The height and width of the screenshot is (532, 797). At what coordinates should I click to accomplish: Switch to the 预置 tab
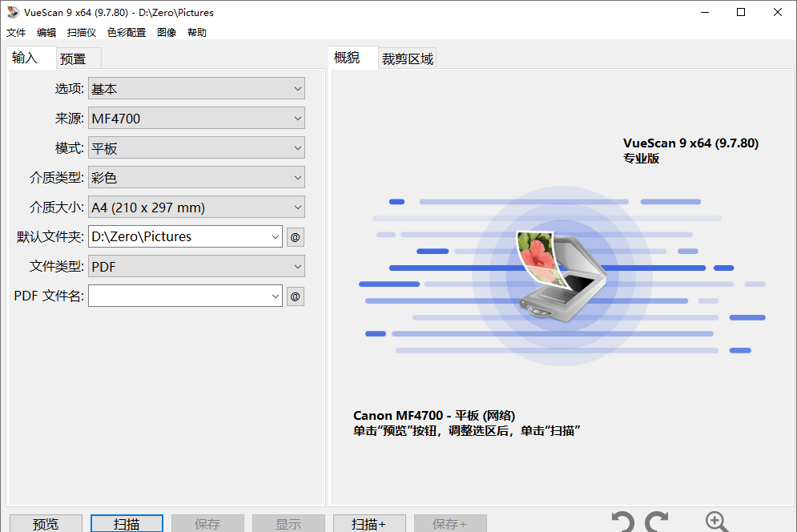78,58
